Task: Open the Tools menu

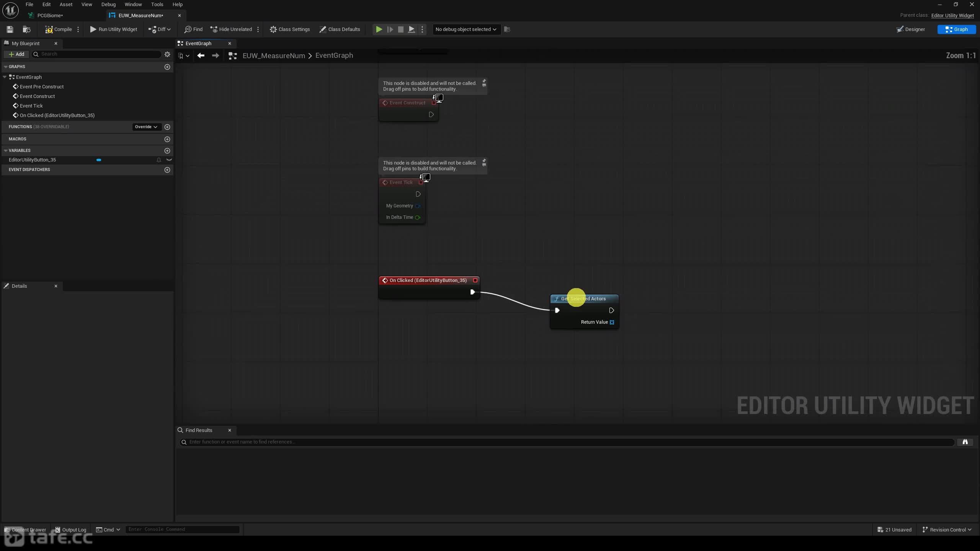Action: (x=157, y=5)
